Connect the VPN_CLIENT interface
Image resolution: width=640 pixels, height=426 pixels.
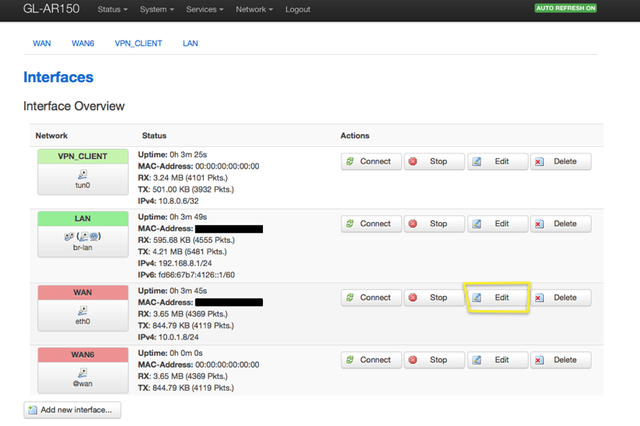[371, 162]
